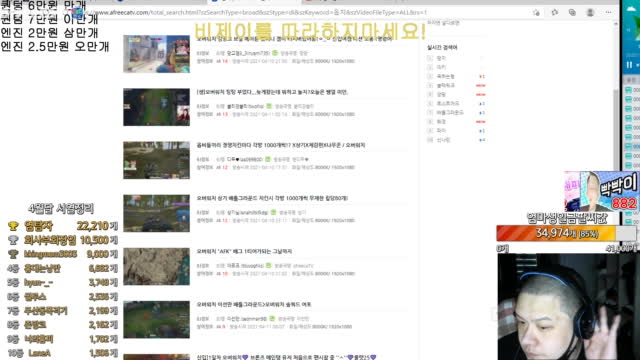Viewport: 640px width, 360px height.
Task: Click the green station badge in second result
Action: (269, 106)
